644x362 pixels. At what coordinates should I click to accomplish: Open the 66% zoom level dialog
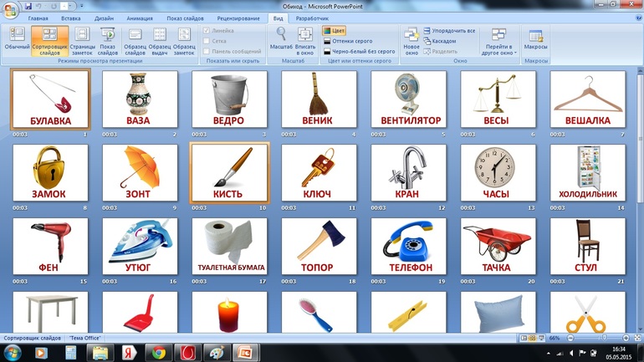pos(554,338)
